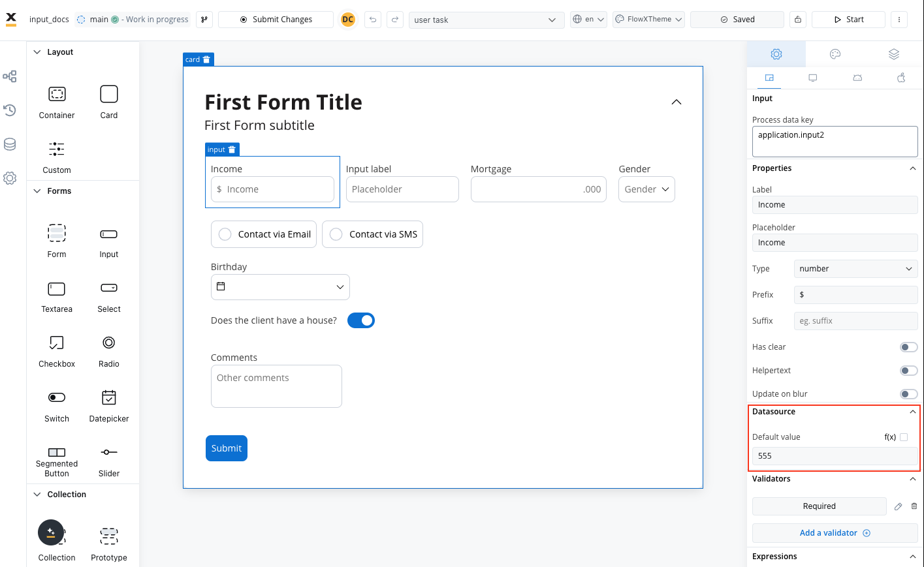Select the Checkbox component
The image size is (924, 567).
57,351
